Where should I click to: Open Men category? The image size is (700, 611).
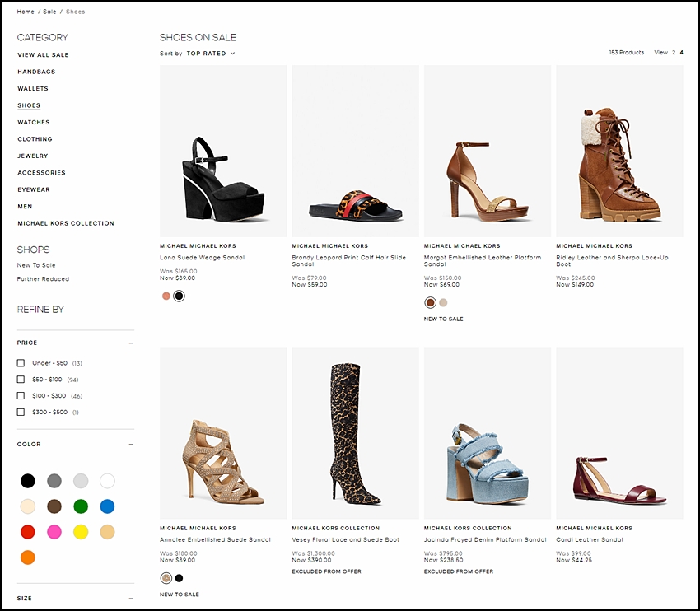pyautogui.click(x=25, y=206)
